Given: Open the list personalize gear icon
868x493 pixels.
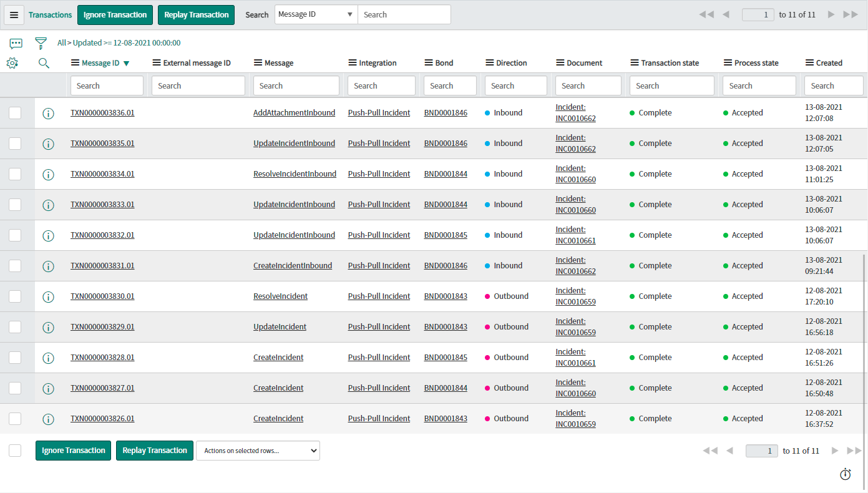Looking at the screenshot, I should point(12,63).
